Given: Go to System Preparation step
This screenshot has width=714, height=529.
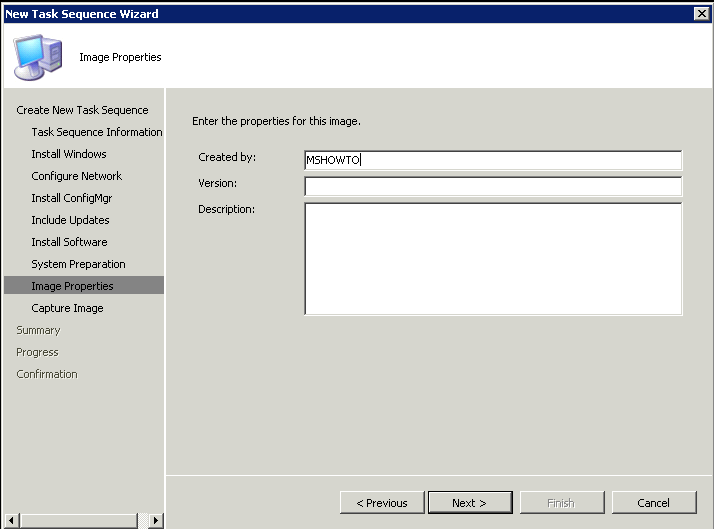Looking at the screenshot, I should tap(78, 264).
